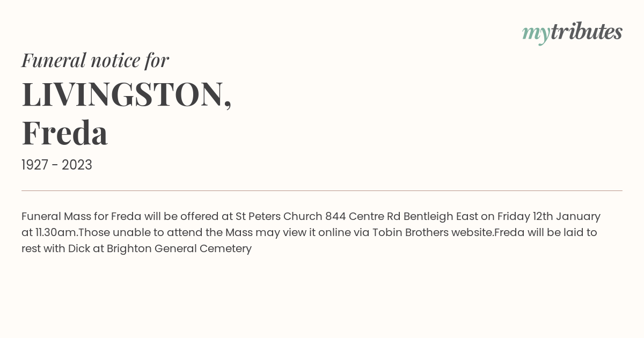Click 'Brighton General Cemetery' text
The width and height of the screenshot is (644, 338).
point(179,248)
